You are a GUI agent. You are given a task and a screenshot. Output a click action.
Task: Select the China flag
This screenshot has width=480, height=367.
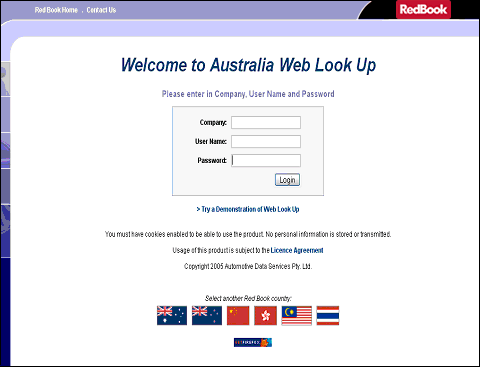238,315
